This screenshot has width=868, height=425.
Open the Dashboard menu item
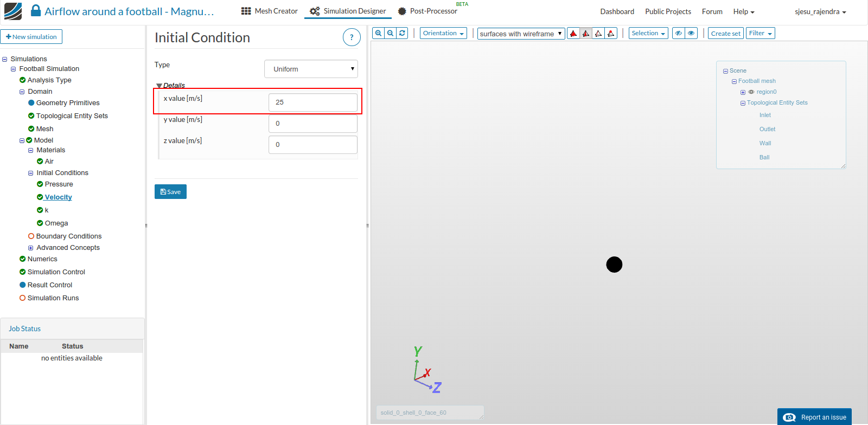tap(617, 11)
